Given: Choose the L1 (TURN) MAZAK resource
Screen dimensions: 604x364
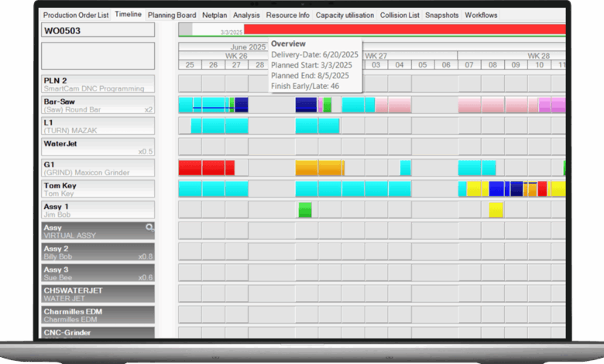Looking at the screenshot, I should 98,126.
